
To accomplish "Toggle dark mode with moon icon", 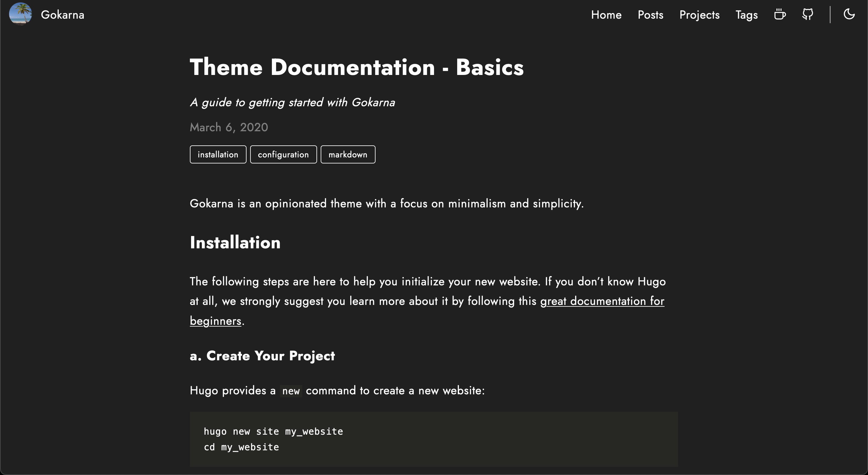I will point(849,14).
